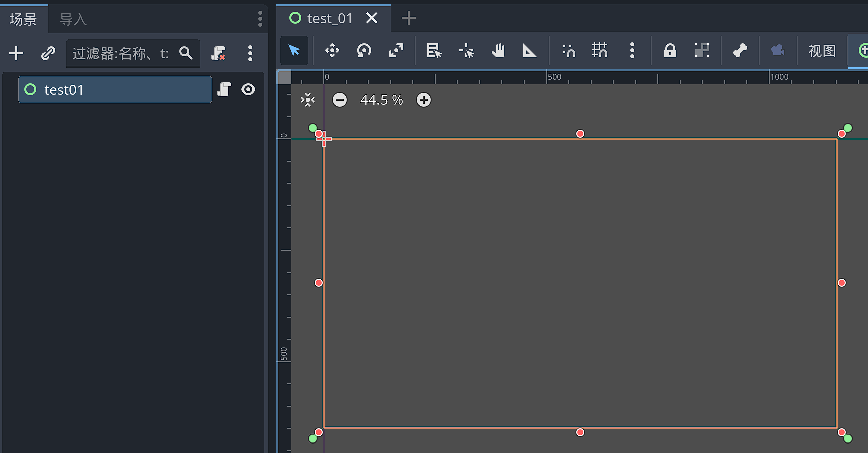The image size is (868, 453).
Task: Activate the Select mode tool
Action: click(x=294, y=50)
